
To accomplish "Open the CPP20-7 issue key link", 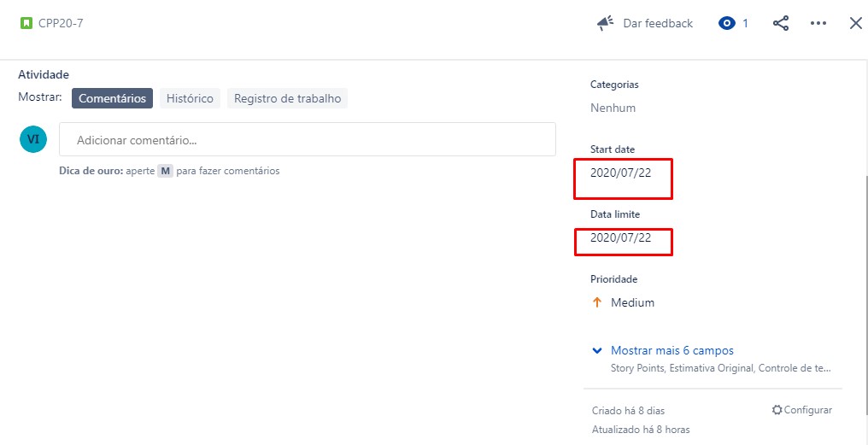I will click(61, 23).
